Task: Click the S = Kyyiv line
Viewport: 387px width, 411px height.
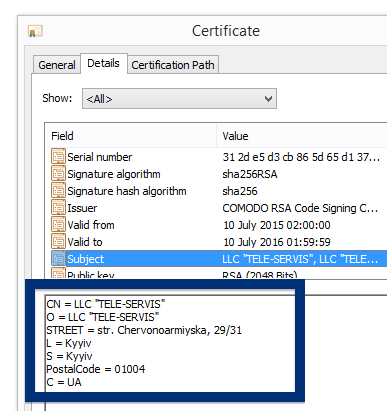Action: (69, 356)
